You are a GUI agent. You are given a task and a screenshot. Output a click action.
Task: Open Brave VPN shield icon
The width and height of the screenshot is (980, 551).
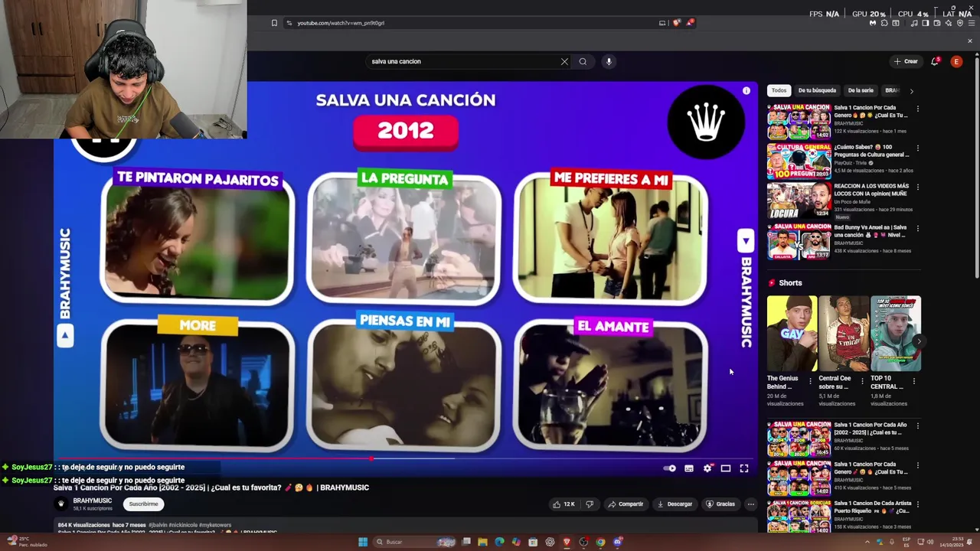click(959, 23)
